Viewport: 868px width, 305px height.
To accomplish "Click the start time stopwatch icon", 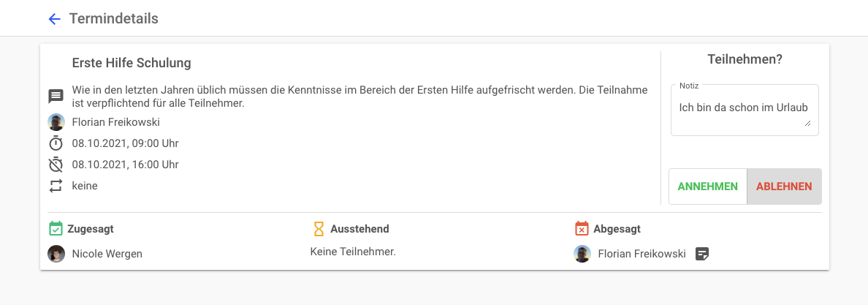I will tap(56, 143).
